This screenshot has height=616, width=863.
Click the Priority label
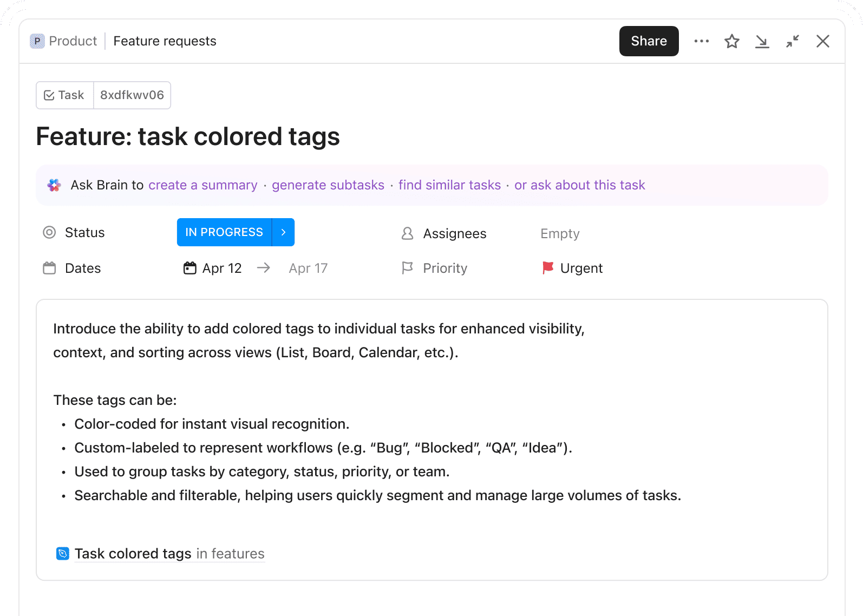pos(445,268)
